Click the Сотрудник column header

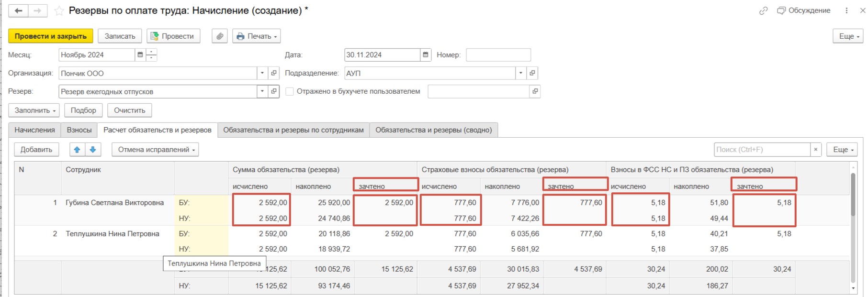[83, 170]
